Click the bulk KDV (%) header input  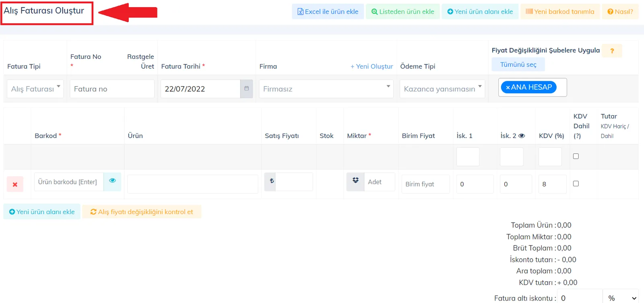pyautogui.click(x=550, y=157)
